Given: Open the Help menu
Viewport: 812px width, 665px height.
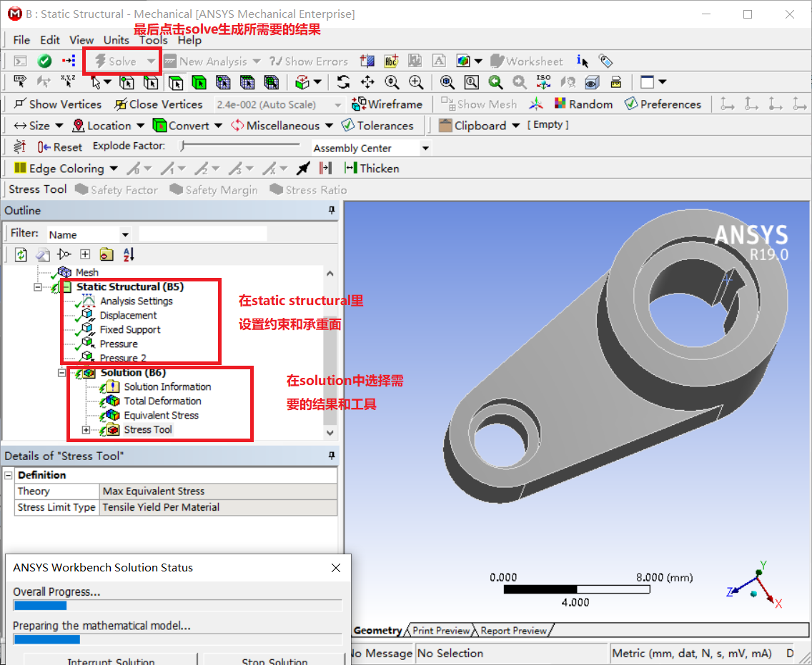Looking at the screenshot, I should click(189, 40).
